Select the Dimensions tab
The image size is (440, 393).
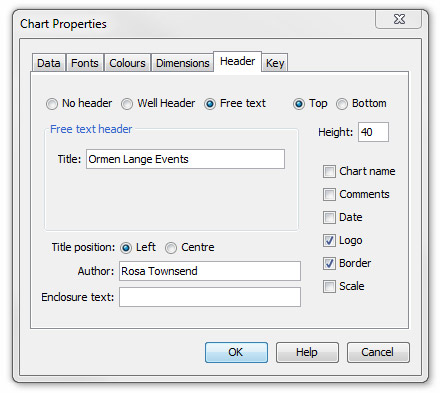click(182, 63)
